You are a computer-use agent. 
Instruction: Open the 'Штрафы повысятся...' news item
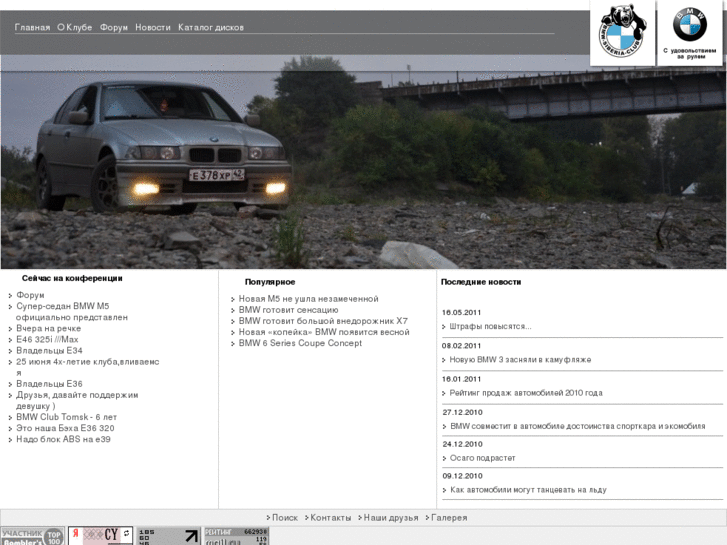(x=491, y=327)
